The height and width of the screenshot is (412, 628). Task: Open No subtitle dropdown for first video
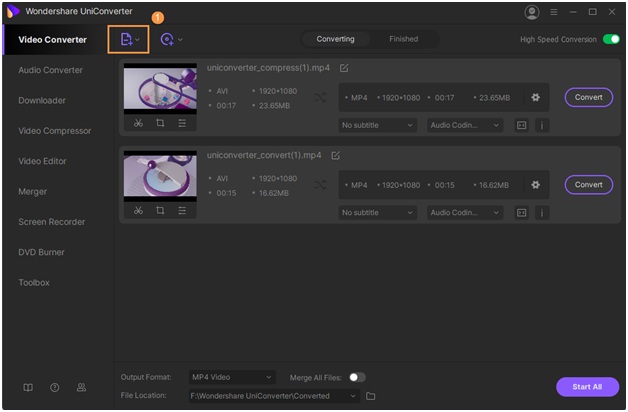(377, 126)
